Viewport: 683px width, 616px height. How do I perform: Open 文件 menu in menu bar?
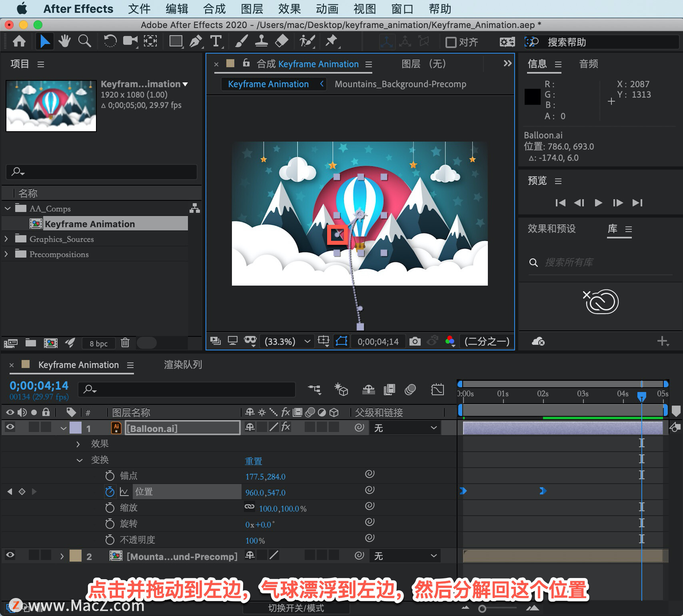tap(139, 9)
